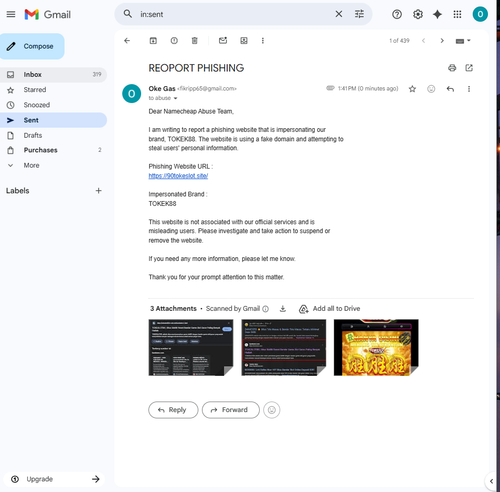Go to the next message arrow
Viewport: 500px width, 492px height.
point(442,41)
